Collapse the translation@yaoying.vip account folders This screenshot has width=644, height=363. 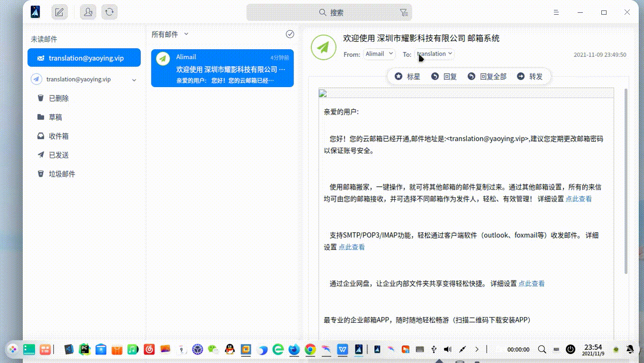(x=134, y=80)
